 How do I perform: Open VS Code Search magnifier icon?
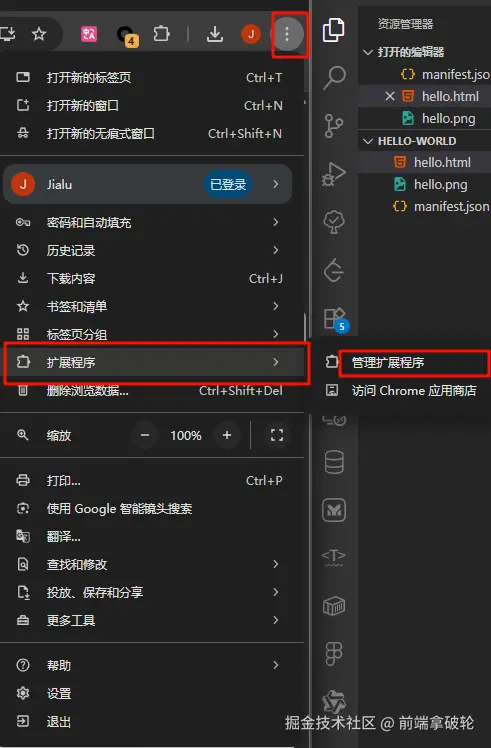tap(334, 77)
